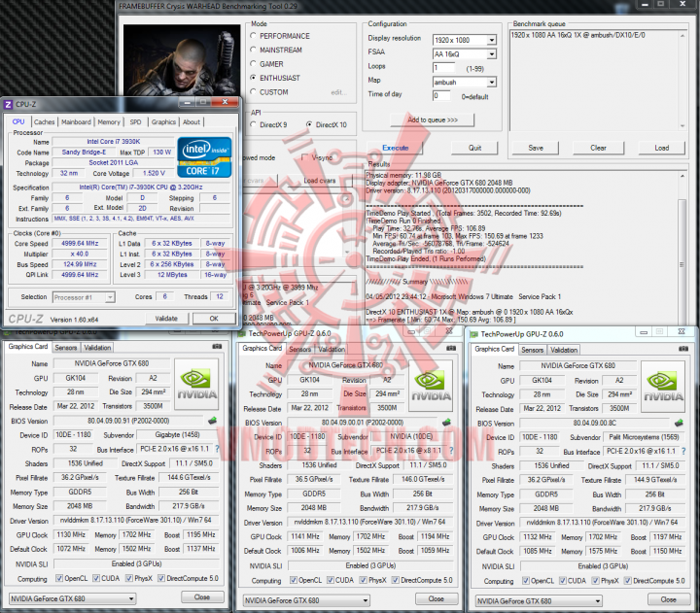Click the OK button in CPU-Z
700x613 pixels.
(214, 319)
